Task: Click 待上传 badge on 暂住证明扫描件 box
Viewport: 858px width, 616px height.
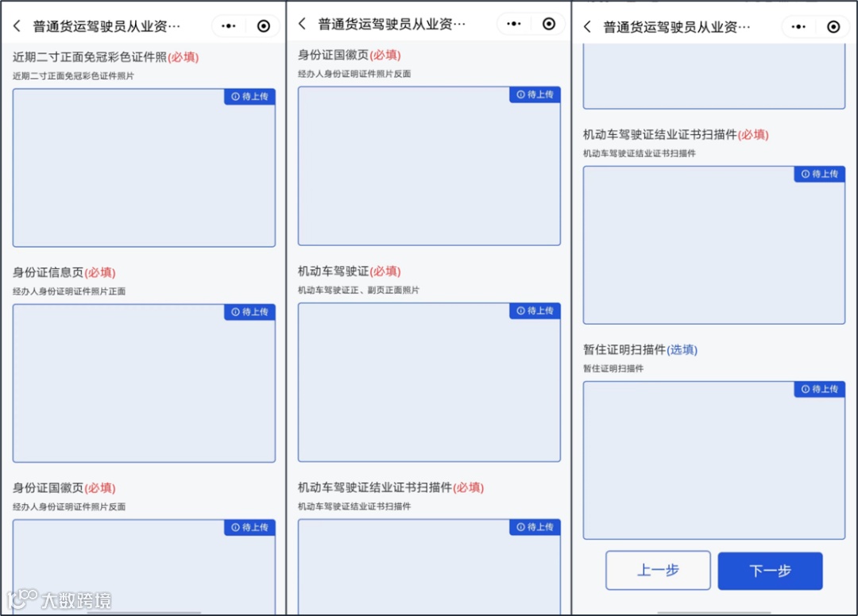Action: tap(820, 389)
